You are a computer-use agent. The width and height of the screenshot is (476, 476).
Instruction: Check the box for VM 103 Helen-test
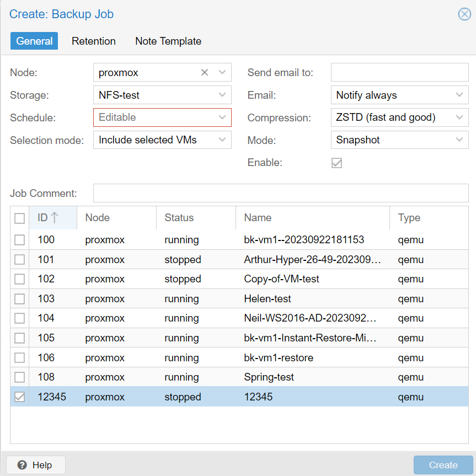coord(19,299)
